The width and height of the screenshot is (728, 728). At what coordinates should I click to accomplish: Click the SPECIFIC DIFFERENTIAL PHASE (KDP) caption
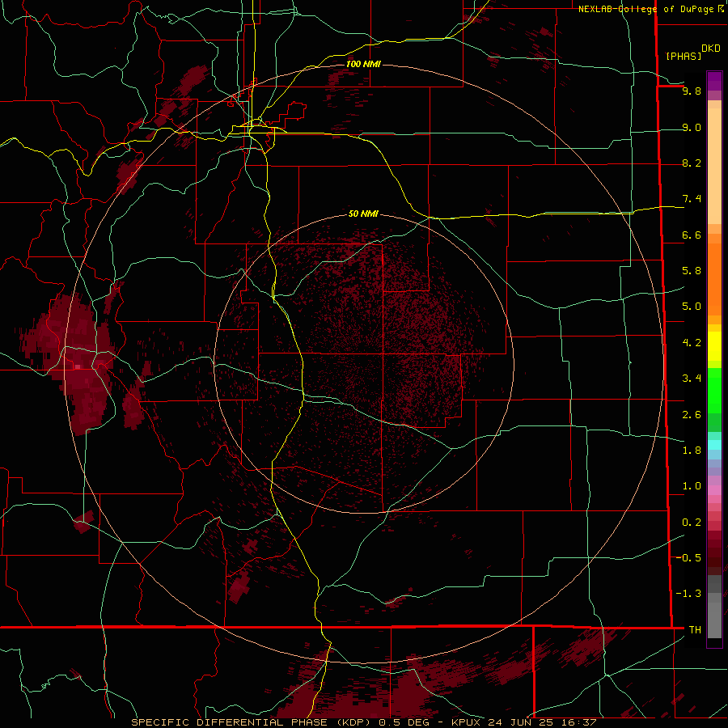[x=252, y=722]
